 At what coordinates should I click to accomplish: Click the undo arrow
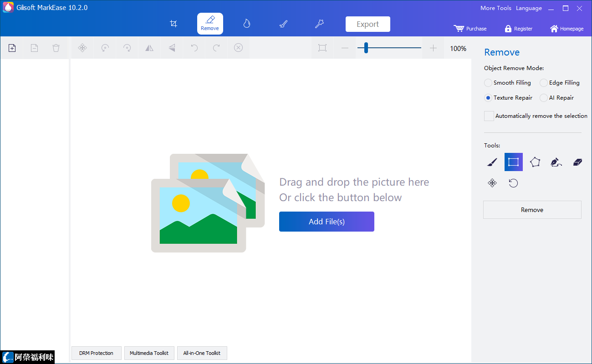pos(194,48)
